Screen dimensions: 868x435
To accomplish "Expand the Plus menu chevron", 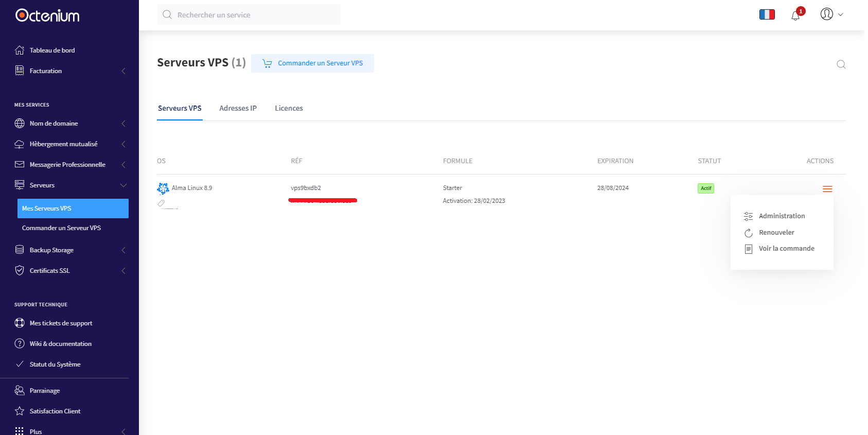I will tap(123, 431).
